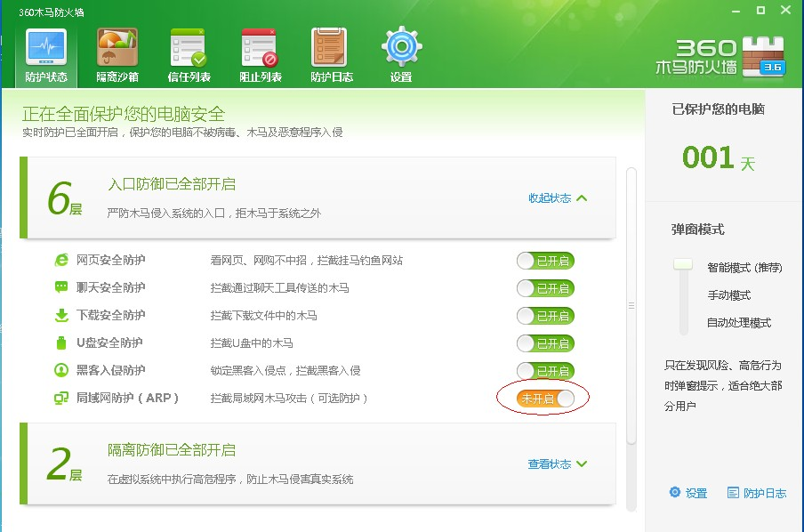Image resolution: width=804 pixels, height=532 pixels.
Task: Click the 001 天 protected days counter
Action: pyautogui.click(x=719, y=157)
